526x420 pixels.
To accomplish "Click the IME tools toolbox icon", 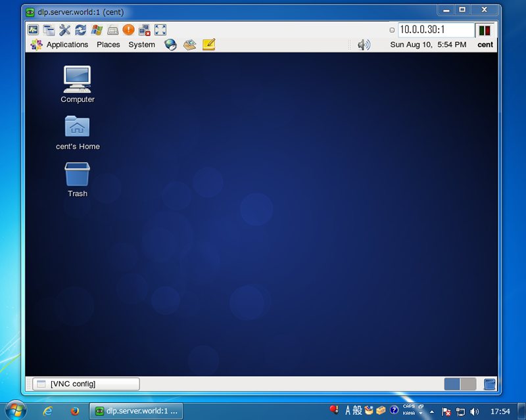I will coord(381,410).
